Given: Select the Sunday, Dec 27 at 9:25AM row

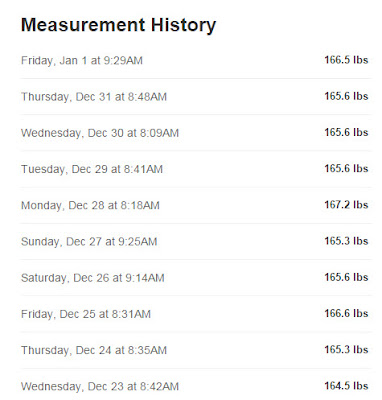Looking at the screenshot, I should [x=196, y=242].
